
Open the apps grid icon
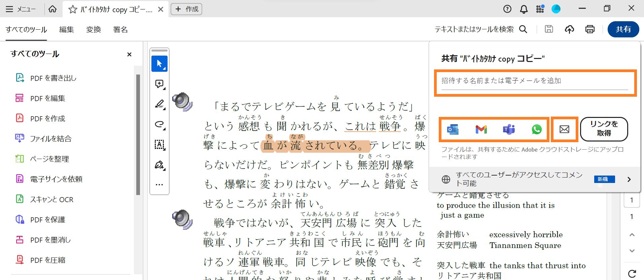pos(540,9)
